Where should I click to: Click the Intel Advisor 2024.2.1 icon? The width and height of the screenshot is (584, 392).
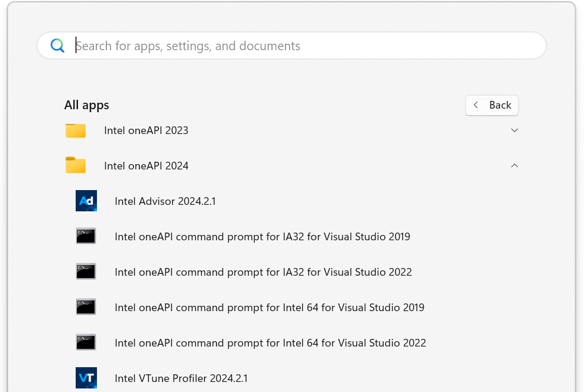(x=86, y=201)
